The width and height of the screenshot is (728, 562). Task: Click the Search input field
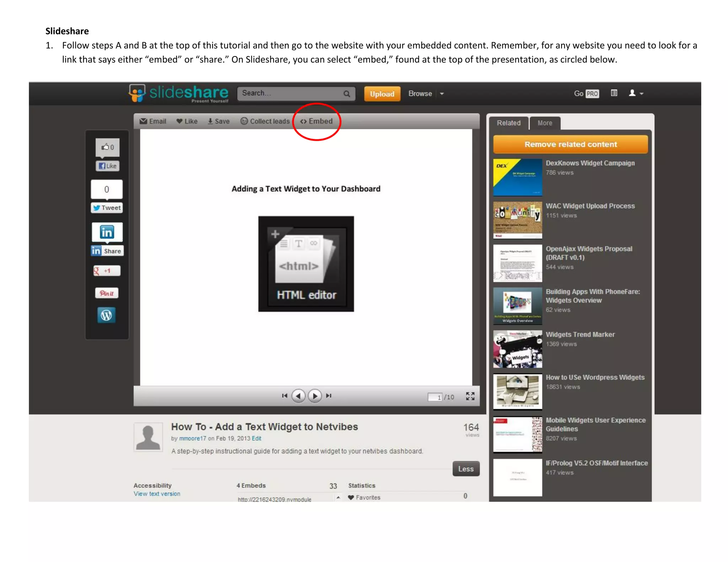click(296, 94)
